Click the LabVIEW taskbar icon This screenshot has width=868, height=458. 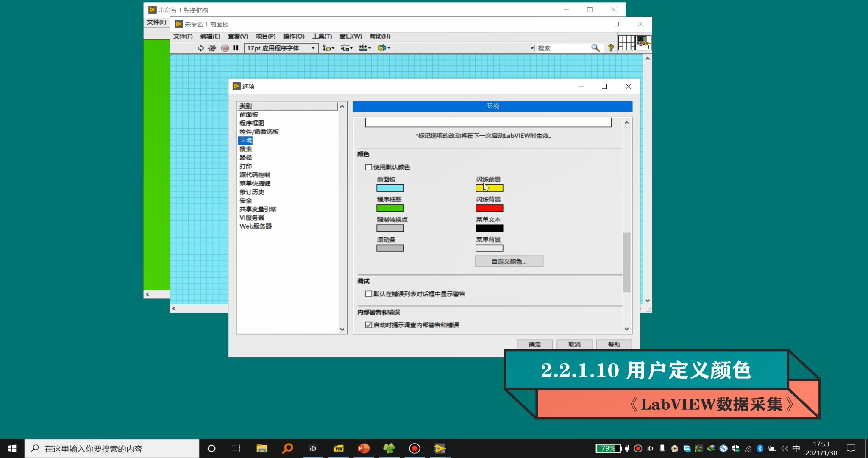[x=440, y=448]
